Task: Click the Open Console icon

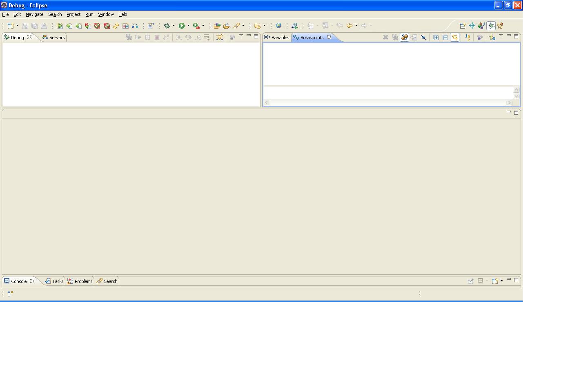Action: click(494, 281)
